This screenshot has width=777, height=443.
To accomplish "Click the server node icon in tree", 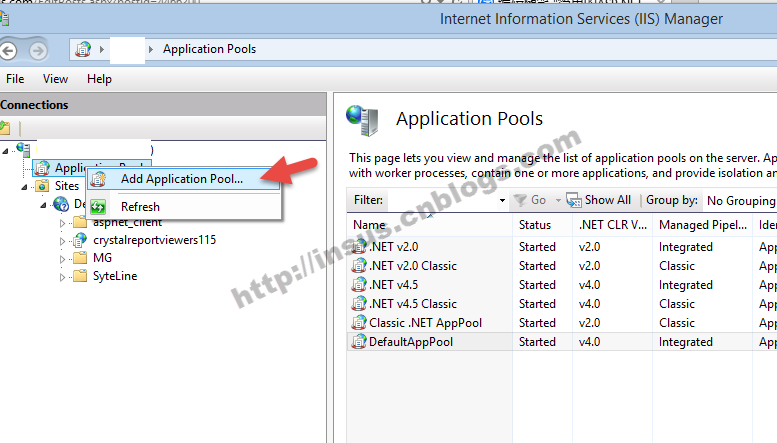I will coord(23,149).
